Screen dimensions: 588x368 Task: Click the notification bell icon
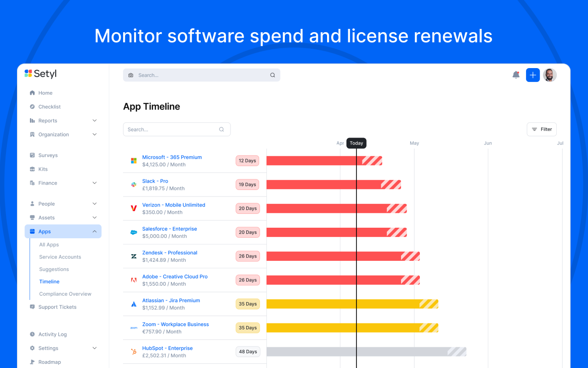point(515,75)
